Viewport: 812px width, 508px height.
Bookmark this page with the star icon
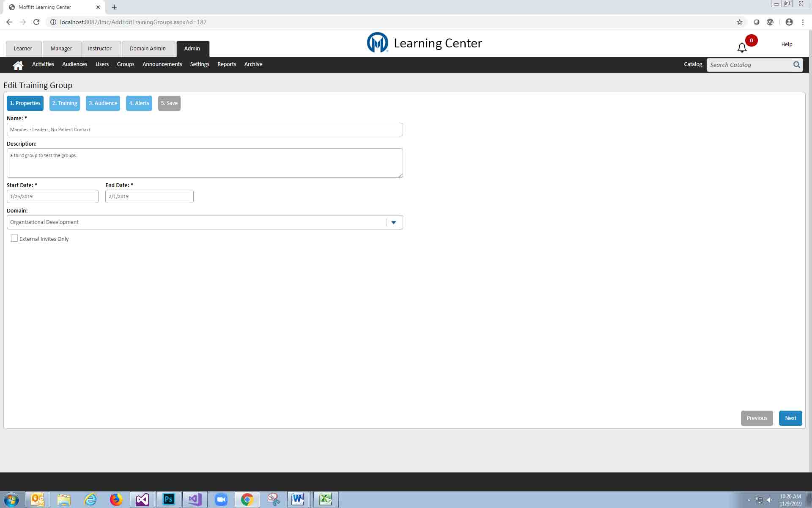tap(739, 22)
